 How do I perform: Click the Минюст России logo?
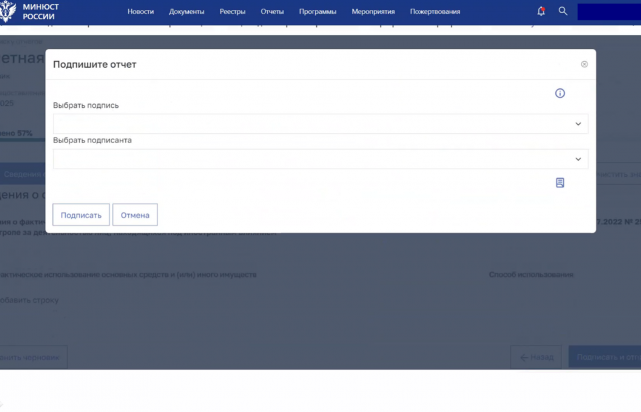(30, 11)
